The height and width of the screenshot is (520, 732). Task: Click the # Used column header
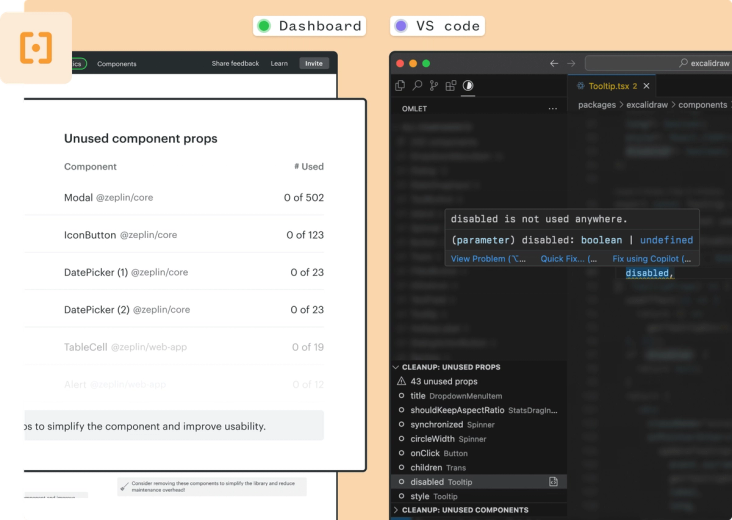[309, 167]
